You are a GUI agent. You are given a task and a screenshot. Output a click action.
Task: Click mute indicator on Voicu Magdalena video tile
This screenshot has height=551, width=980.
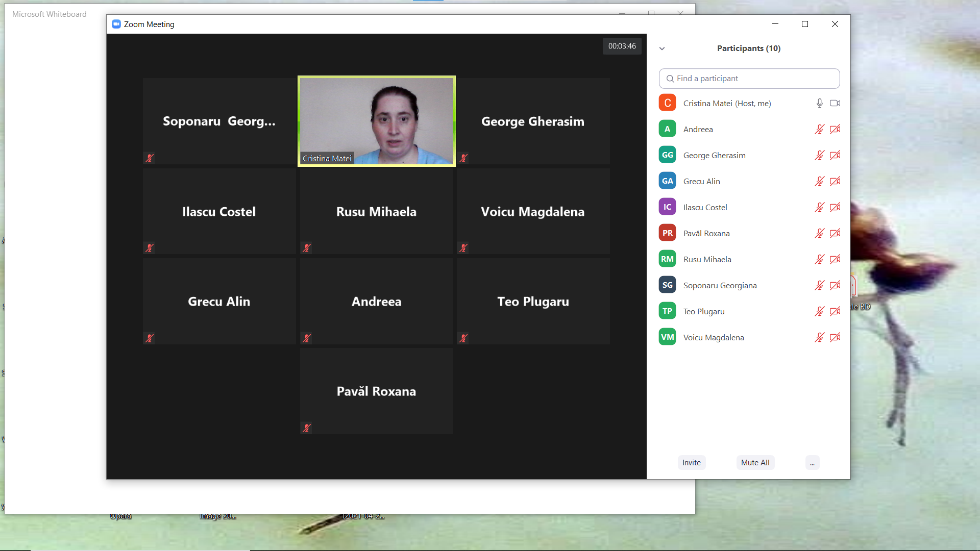(463, 248)
